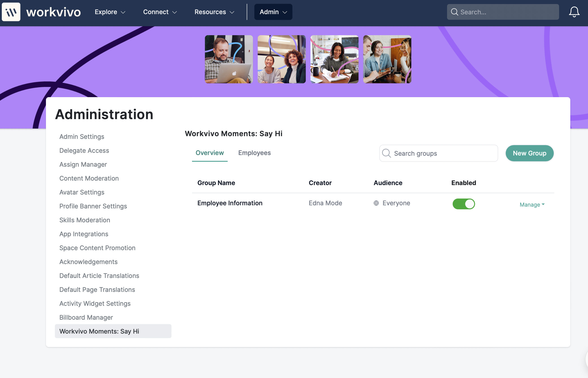
Task: Open Billboard Manager
Action: click(x=86, y=317)
